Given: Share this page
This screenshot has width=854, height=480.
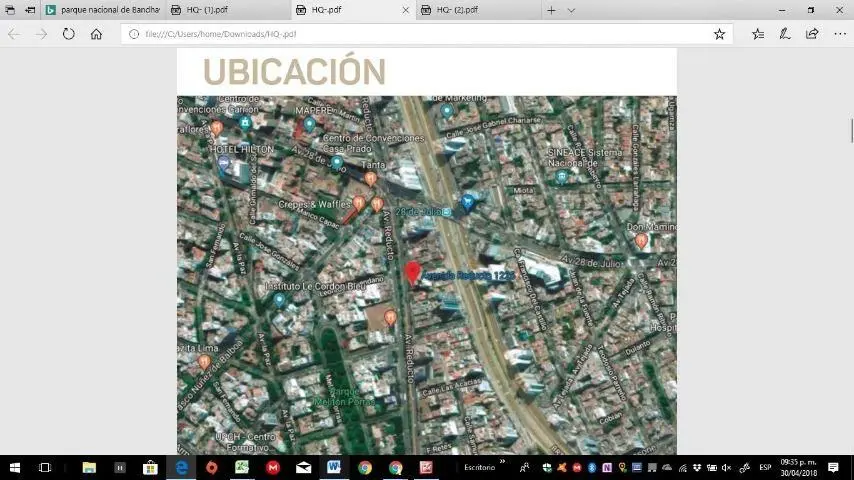Looking at the screenshot, I should pyautogui.click(x=812, y=34).
